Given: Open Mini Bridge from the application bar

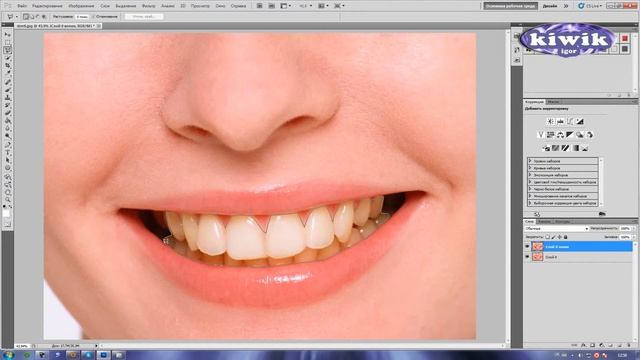Looking at the screenshot, I should 271,6.
